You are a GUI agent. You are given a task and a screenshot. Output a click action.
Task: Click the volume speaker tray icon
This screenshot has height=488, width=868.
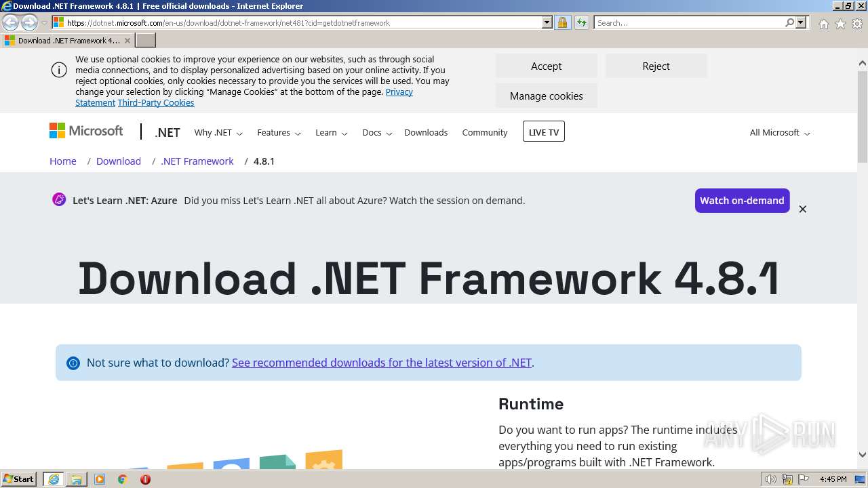pyautogui.click(x=770, y=479)
